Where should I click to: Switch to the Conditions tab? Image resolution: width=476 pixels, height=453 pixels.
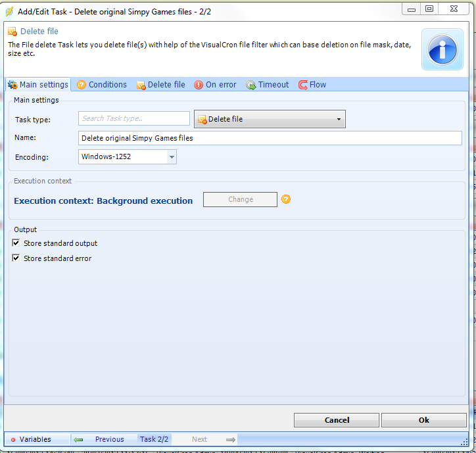pos(102,85)
